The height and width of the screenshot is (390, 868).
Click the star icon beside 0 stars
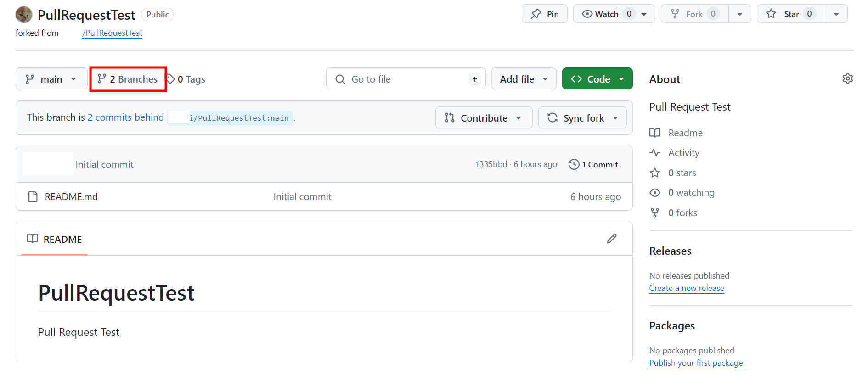tap(655, 173)
